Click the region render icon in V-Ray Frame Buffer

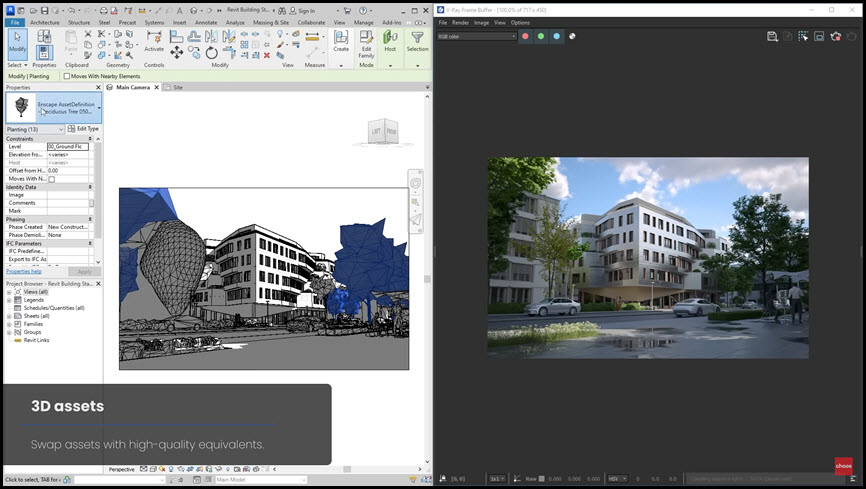click(x=819, y=36)
